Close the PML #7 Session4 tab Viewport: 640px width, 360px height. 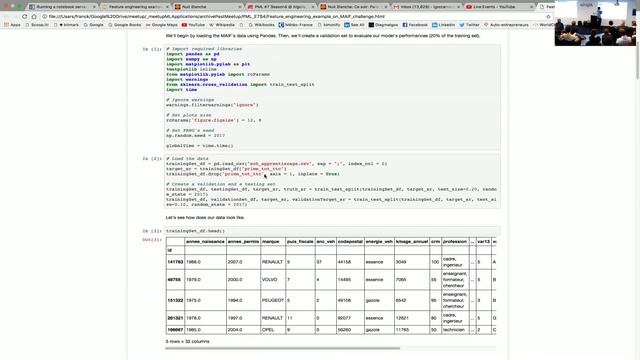[313, 7]
